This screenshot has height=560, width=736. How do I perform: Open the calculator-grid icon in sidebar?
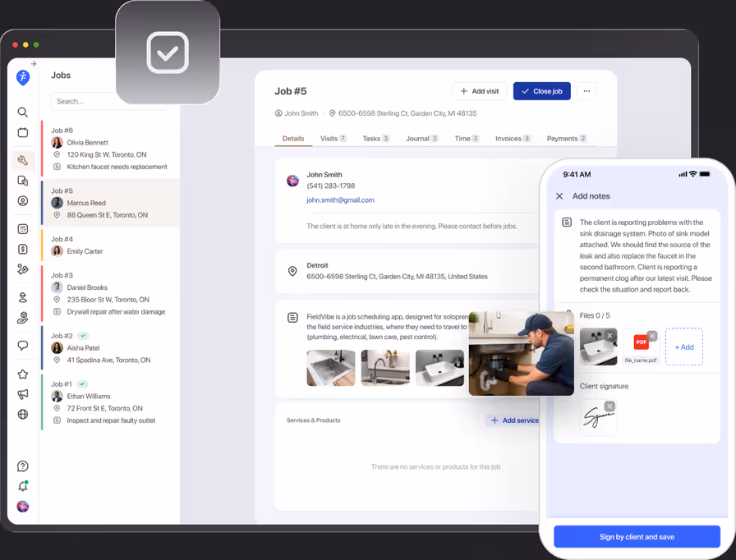(22, 229)
